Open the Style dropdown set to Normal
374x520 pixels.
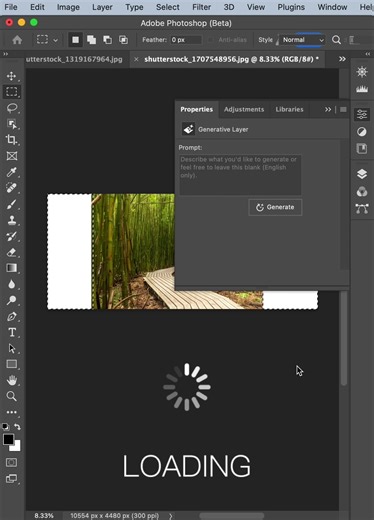(302, 40)
